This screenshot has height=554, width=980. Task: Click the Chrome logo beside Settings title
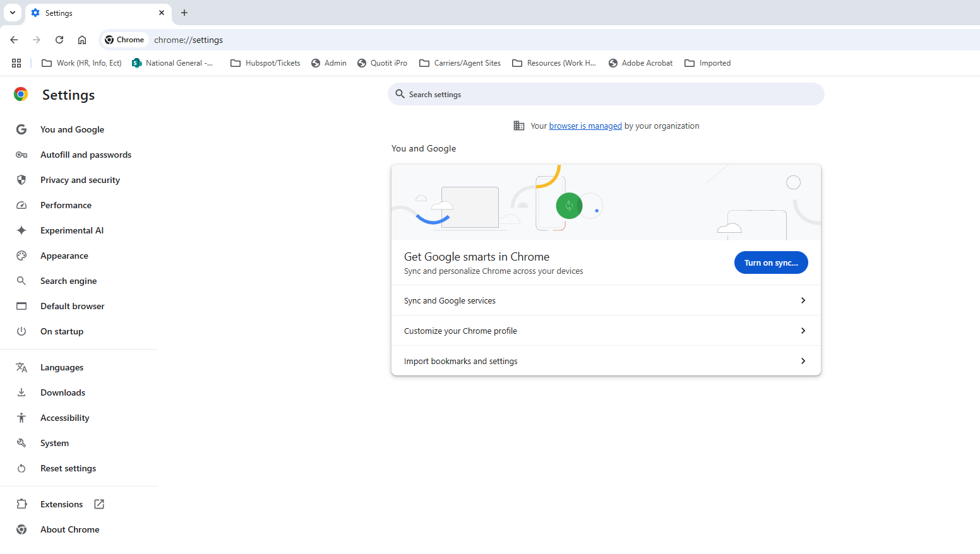coord(21,95)
